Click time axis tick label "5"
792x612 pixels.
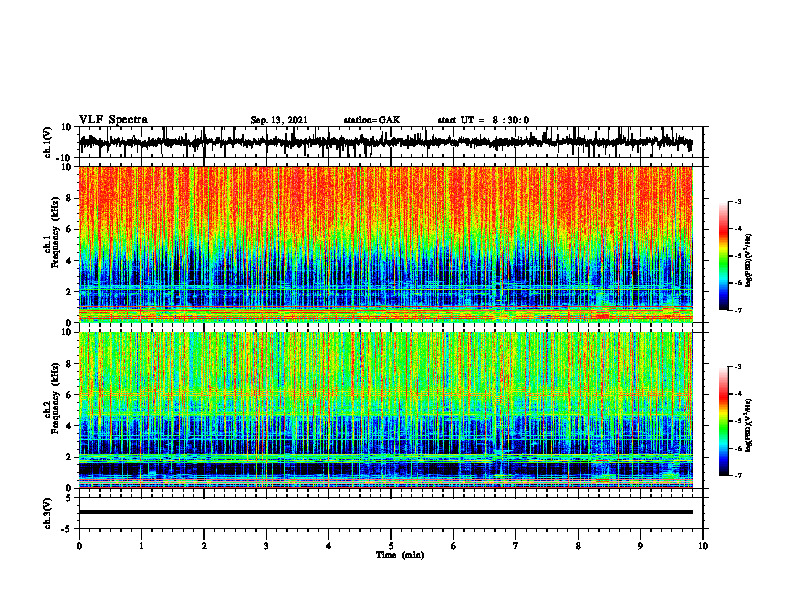coord(391,546)
